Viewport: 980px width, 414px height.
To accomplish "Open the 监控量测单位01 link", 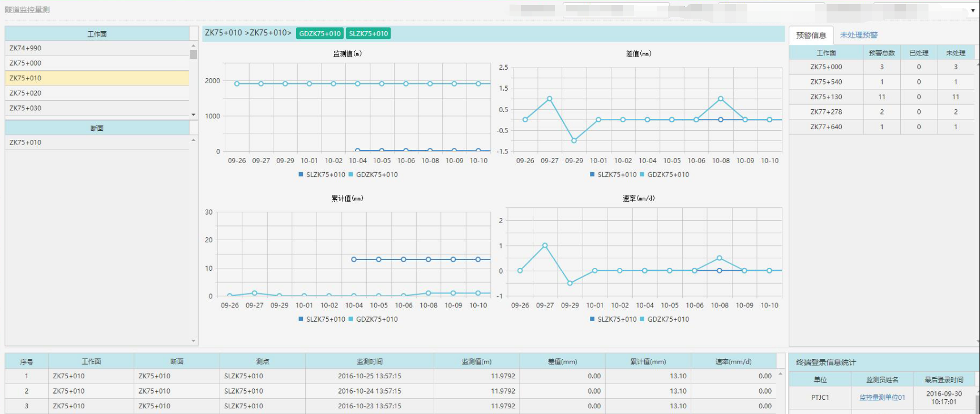I will pos(882,398).
